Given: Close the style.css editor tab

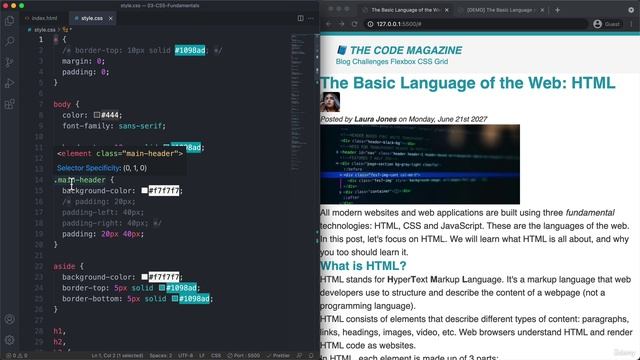Looking at the screenshot, I should 110,18.
